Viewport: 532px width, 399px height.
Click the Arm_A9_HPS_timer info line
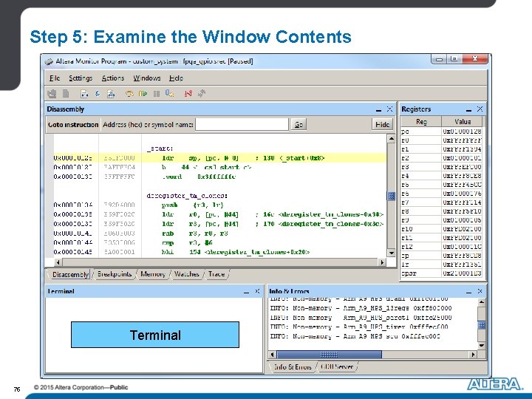(x=359, y=327)
